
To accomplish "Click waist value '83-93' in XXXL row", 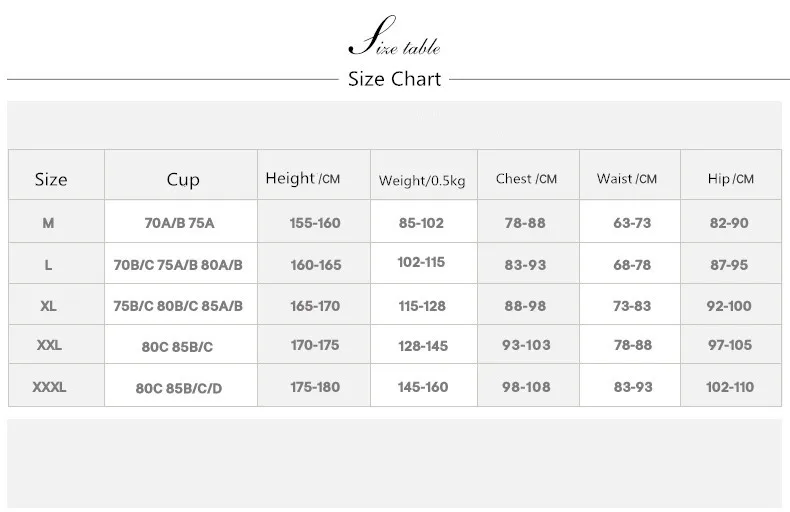I will click(x=633, y=387).
